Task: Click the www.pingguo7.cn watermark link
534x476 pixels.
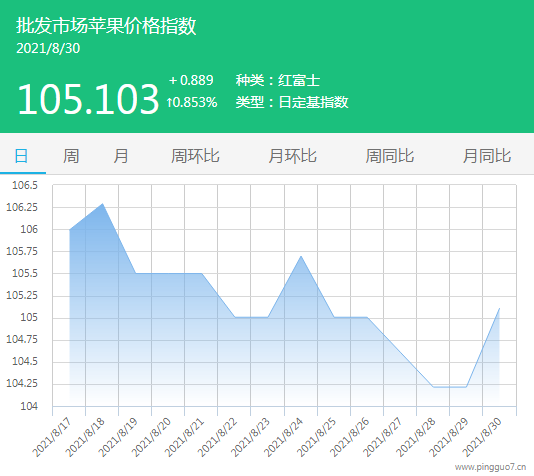Action: pos(490,467)
